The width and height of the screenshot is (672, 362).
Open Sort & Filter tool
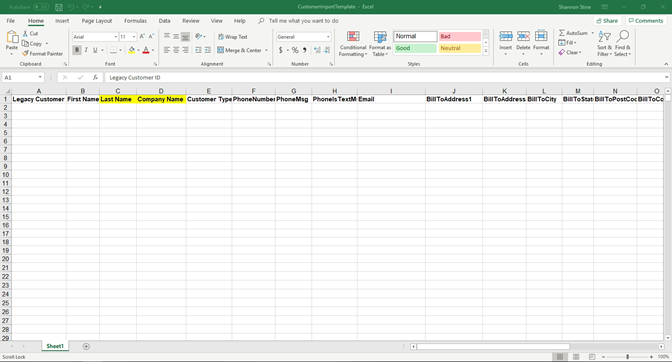(x=604, y=44)
